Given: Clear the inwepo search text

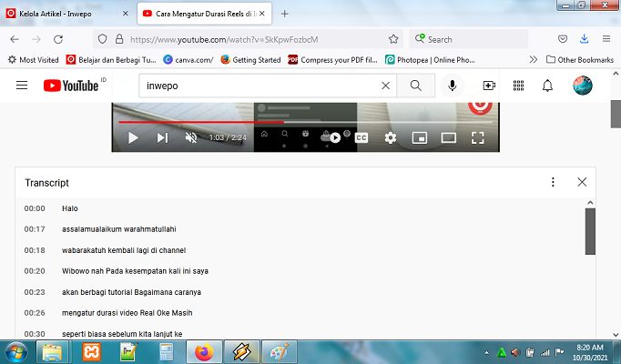Looking at the screenshot, I should pos(385,86).
